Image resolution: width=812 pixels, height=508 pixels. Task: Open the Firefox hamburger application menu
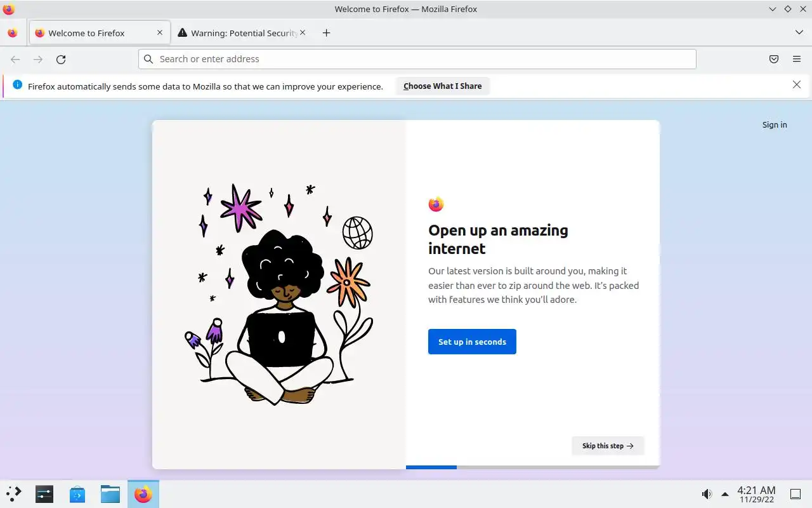pyautogui.click(x=797, y=59)
